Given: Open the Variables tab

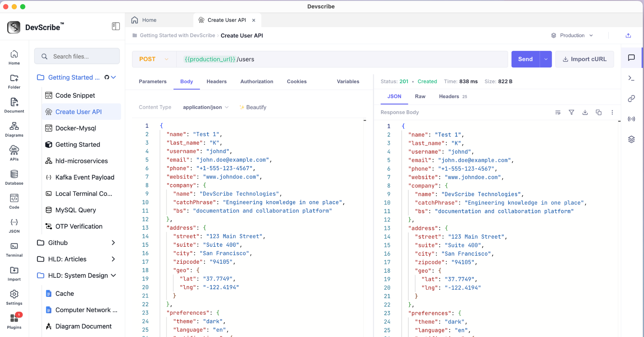Looking at the screenshot, I should click(x=348, y=82).
